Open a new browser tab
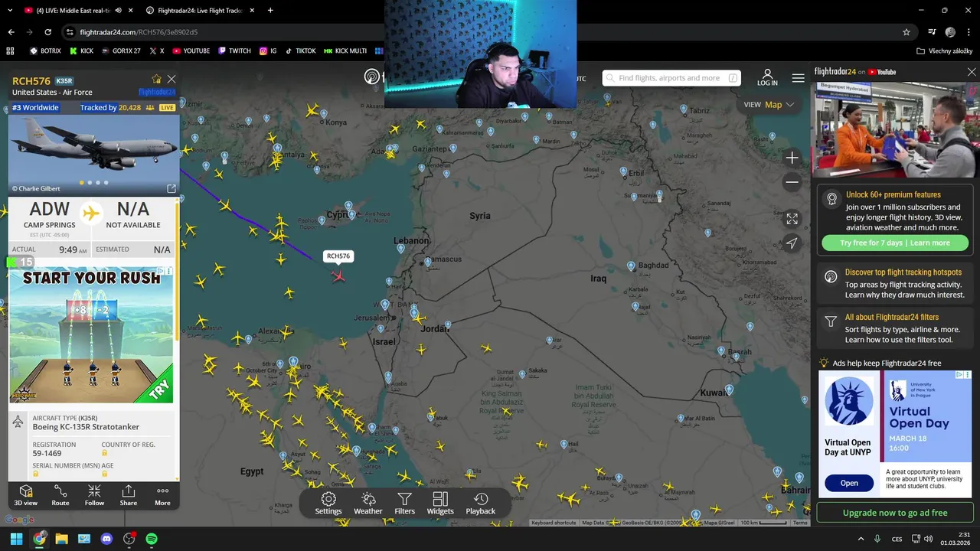This screenshot has height=551, width=980. (x=270, y=11)
